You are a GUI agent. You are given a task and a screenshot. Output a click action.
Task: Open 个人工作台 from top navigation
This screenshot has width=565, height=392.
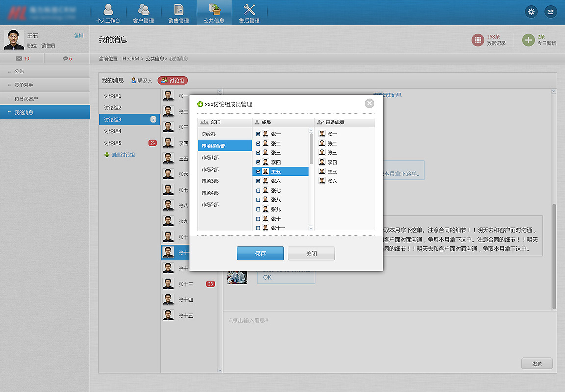pyautogui.click(x=108, y=13)
